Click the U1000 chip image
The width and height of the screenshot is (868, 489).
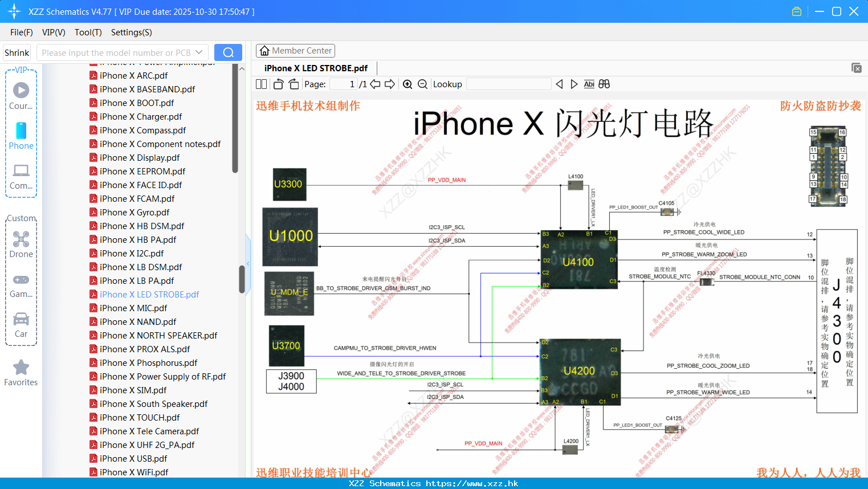click(x=290, y=237)
